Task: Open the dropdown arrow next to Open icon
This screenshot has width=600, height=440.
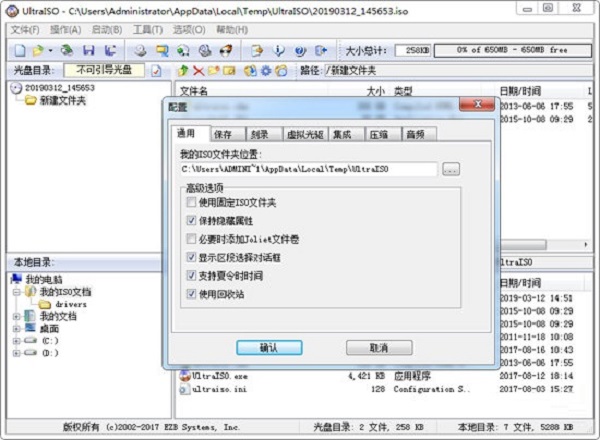Action: tap(50, 51)
